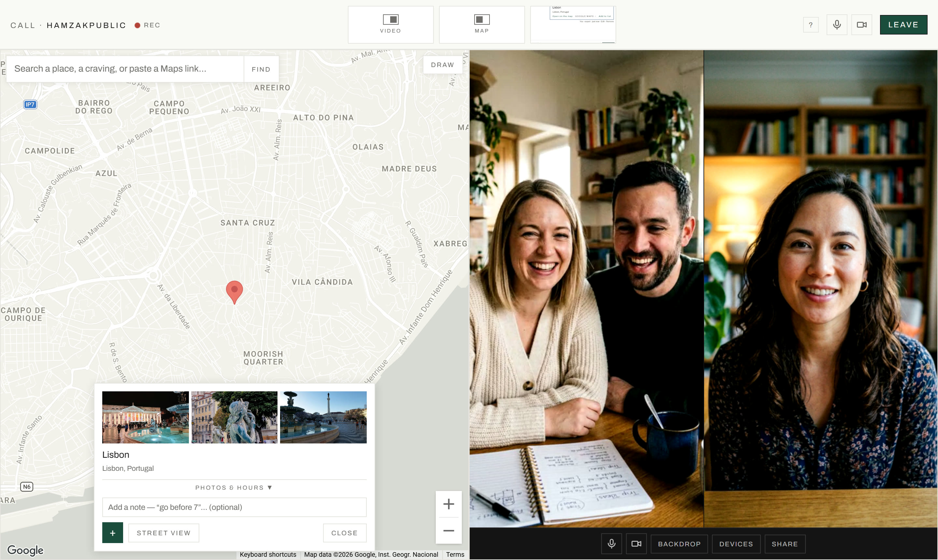Zoom out on the map
Screen dimensions: 938x560
coord(448,531)
